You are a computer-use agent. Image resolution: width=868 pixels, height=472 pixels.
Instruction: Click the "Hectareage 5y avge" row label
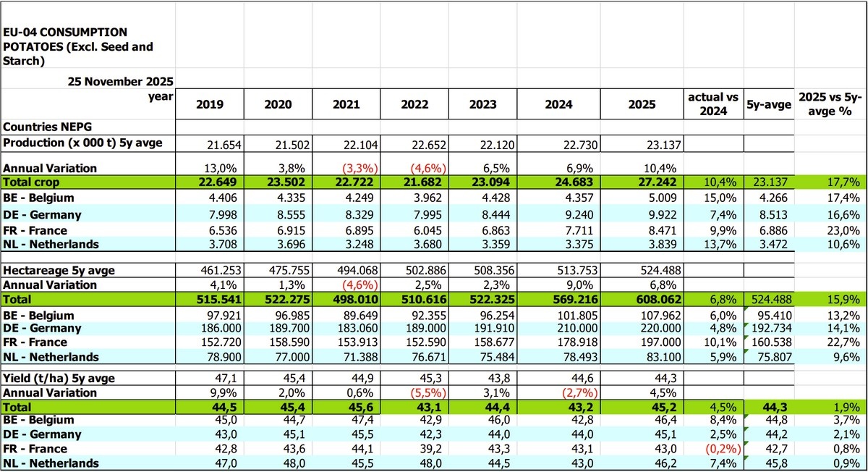[87, 270]
